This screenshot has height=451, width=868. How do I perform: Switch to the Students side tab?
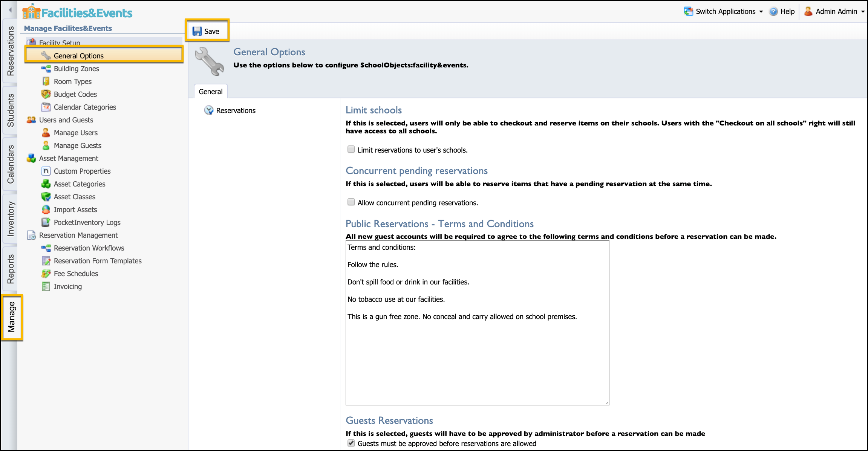coord(10,110)
